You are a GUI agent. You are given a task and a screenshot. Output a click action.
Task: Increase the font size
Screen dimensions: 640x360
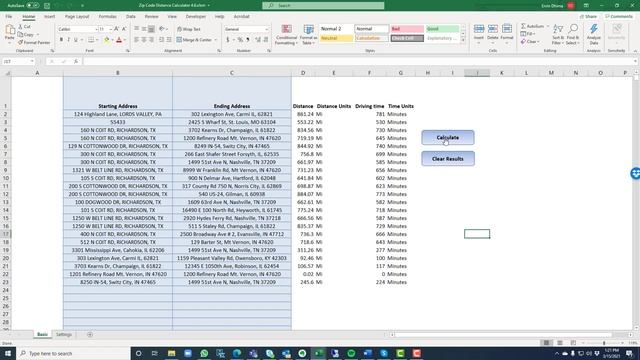(x=117, y=29)
